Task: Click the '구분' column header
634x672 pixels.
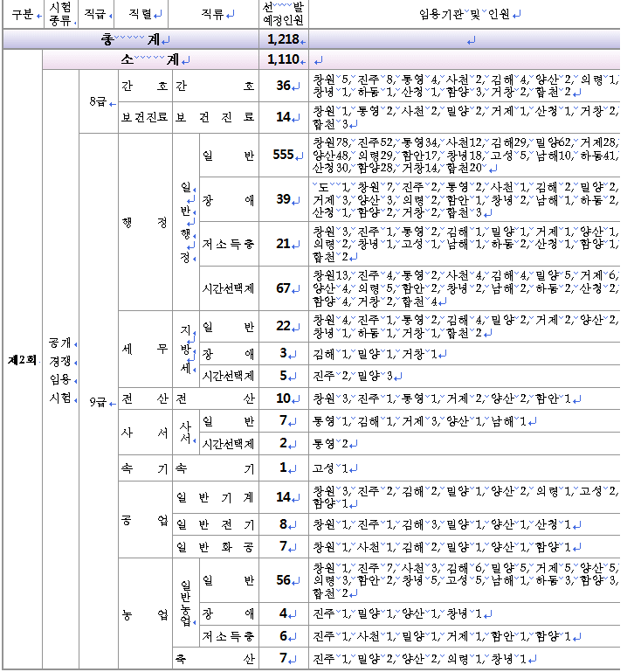Action: click(x=23, y=14)
